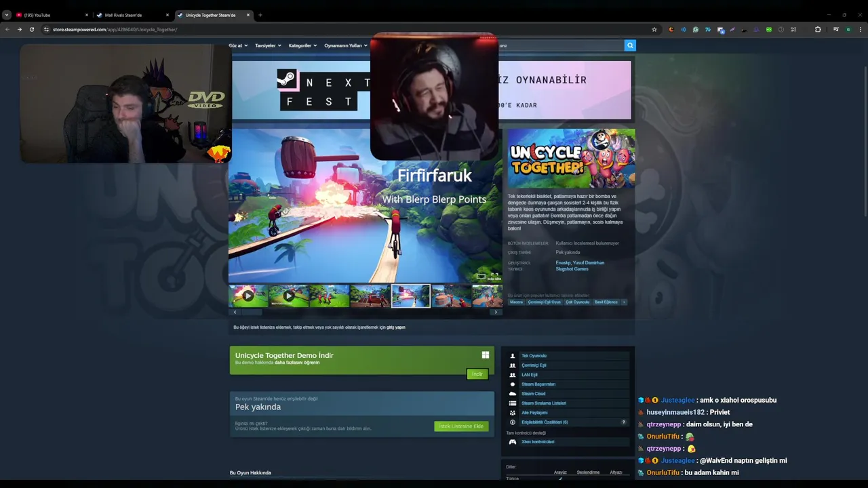Go back using the browser back arrow
Viewport: 868px width, 488px height.
click(7, 29)
